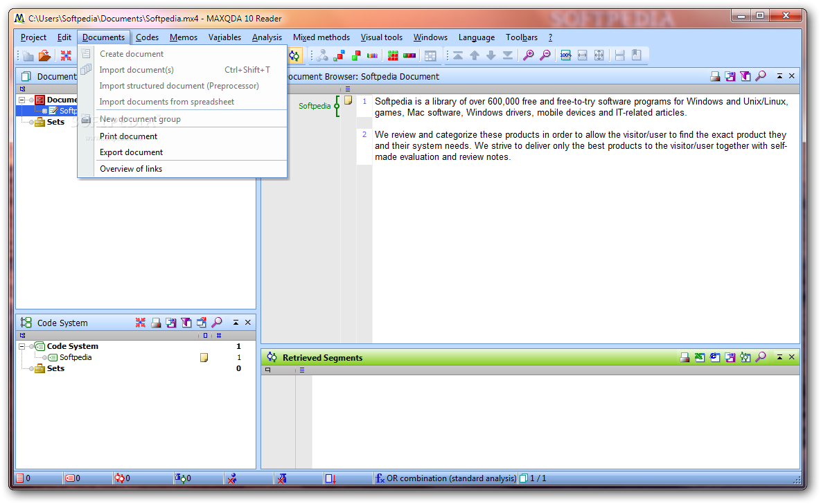Image resolution: width=821 pixels, height=504 pixels.
Task: Click the red reset activations toolbar icon
Action: pyautogui.click(x=66, y=55)
